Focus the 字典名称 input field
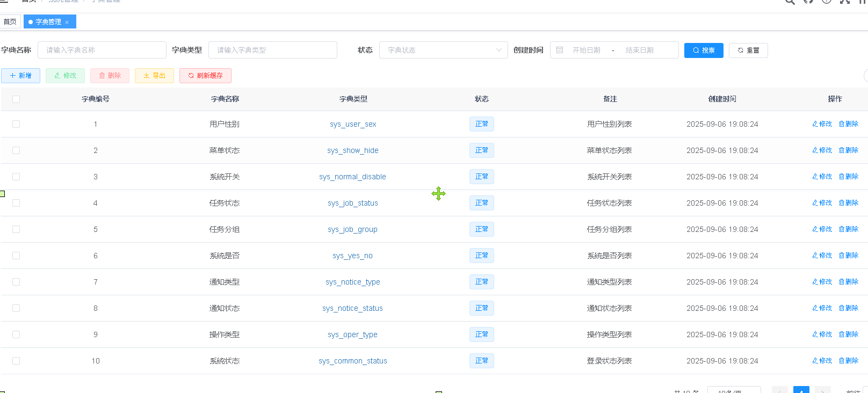 point(102,50)
